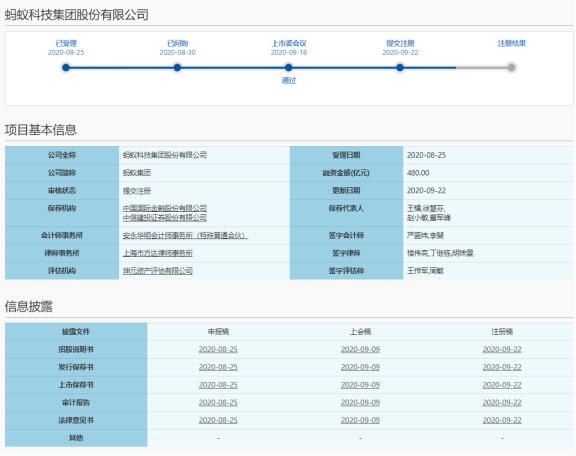Open 审计报告 注册稿 dated 2020-09-22
Viewport: 576px width, 456px height.
click(x=502, y=403)
